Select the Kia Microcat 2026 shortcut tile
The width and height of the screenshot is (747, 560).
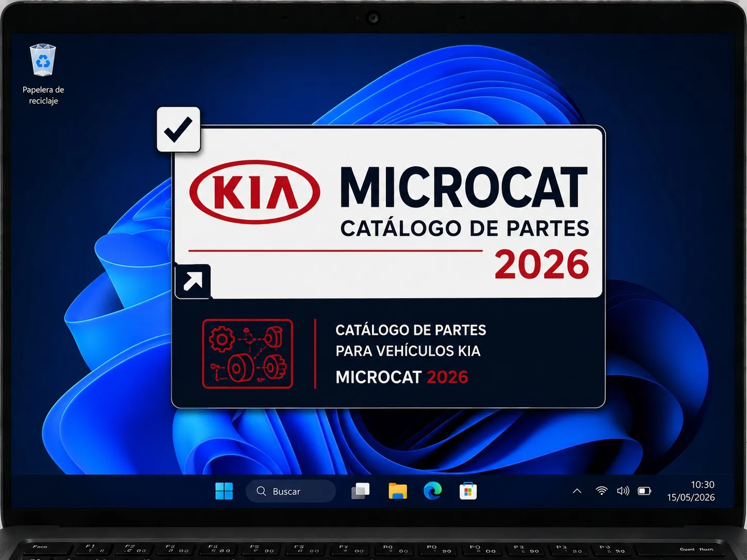388,267
